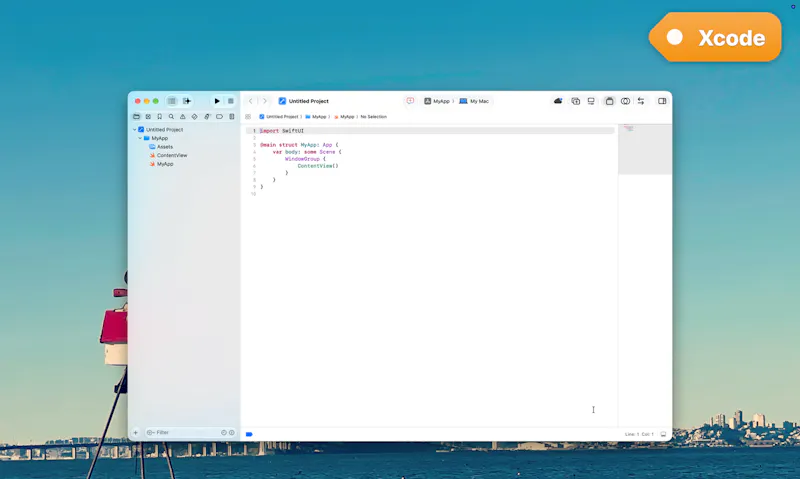Click MyApp Swift file in the jump bar

pos(344,117)
